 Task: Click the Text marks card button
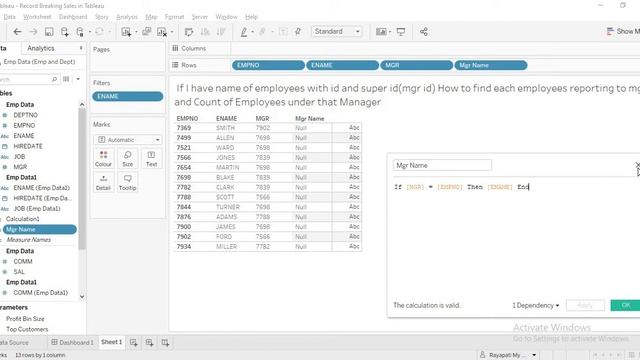click(x=151, y=158)
